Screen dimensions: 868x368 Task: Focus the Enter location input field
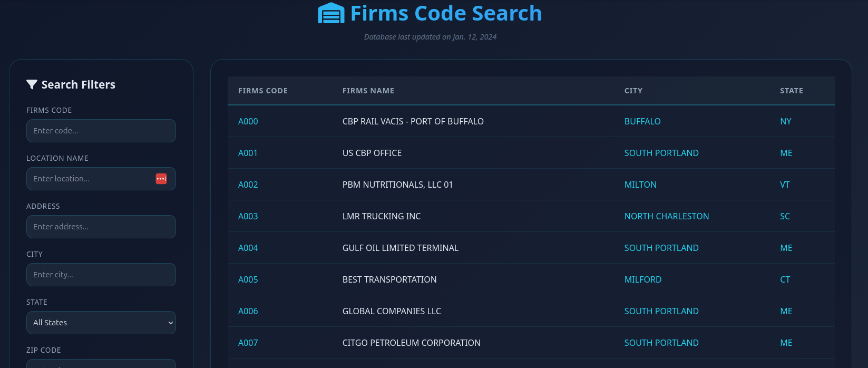tap(101, 179)
